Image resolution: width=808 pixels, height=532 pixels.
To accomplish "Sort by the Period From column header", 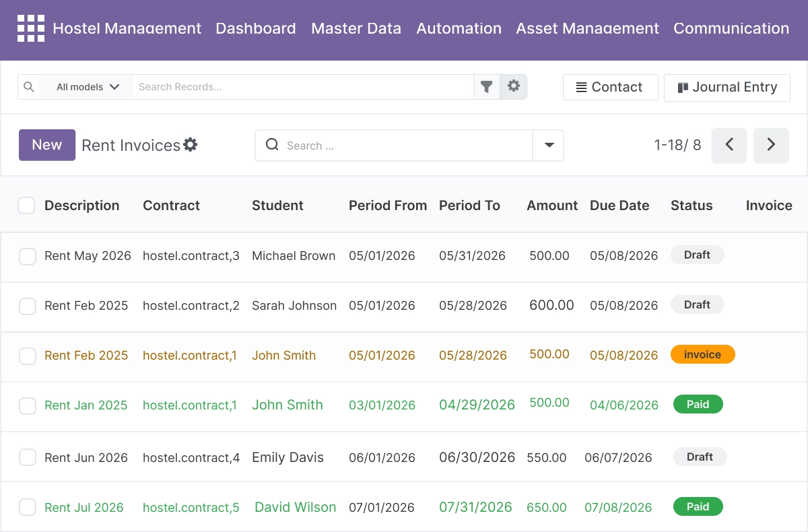I will (388, 205).
